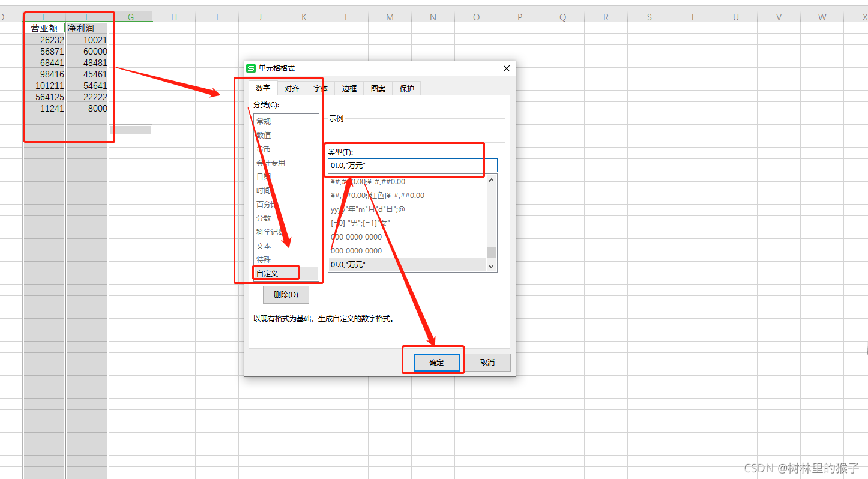The width and height of the screenshot is (868, 479).
Task: Open the 字体 tab
Action: (321, 88)
